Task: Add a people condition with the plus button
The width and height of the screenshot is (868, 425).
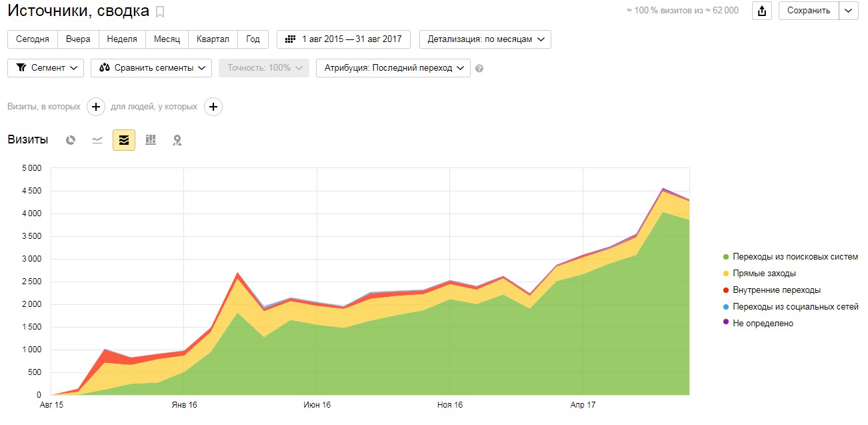Action: point(213,107)
